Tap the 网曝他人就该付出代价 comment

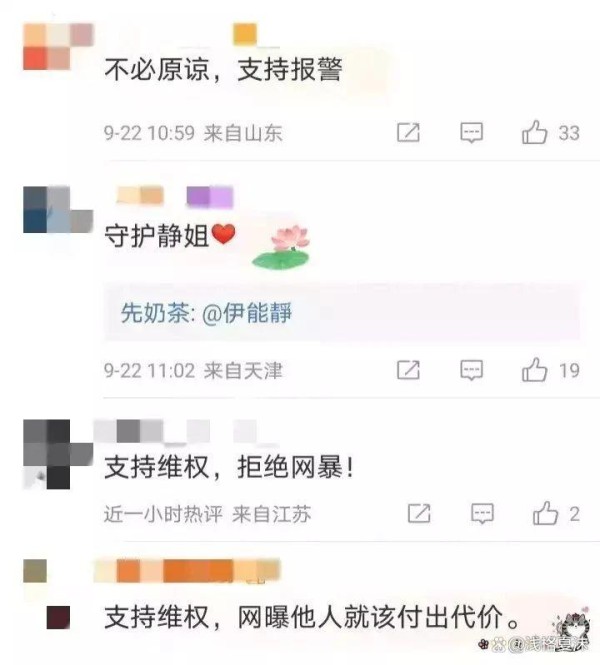pos(312,618)
